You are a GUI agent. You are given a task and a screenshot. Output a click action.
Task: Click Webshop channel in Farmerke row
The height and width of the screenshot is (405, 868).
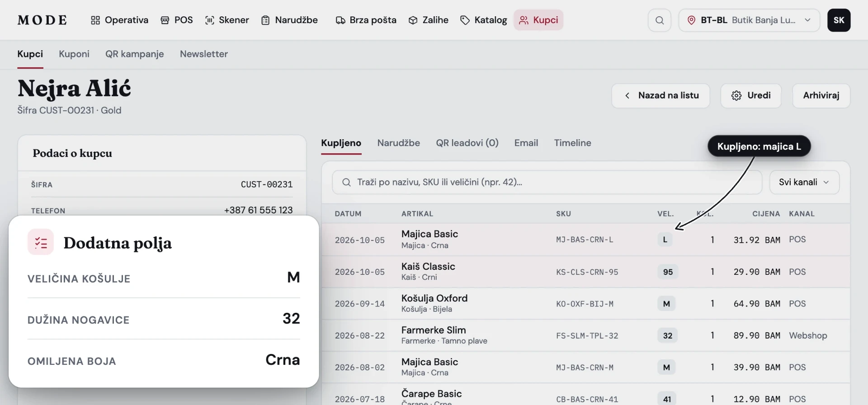click(x=808, y=335)
